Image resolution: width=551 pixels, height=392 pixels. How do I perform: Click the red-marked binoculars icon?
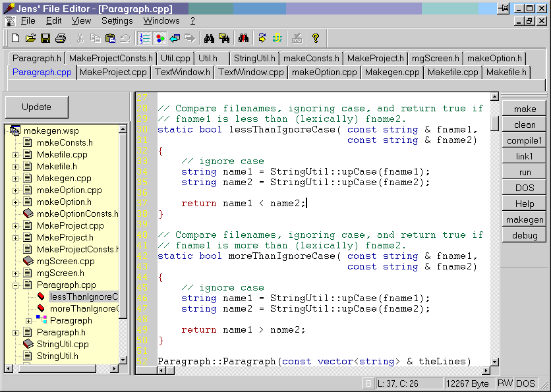pos(243,38)
